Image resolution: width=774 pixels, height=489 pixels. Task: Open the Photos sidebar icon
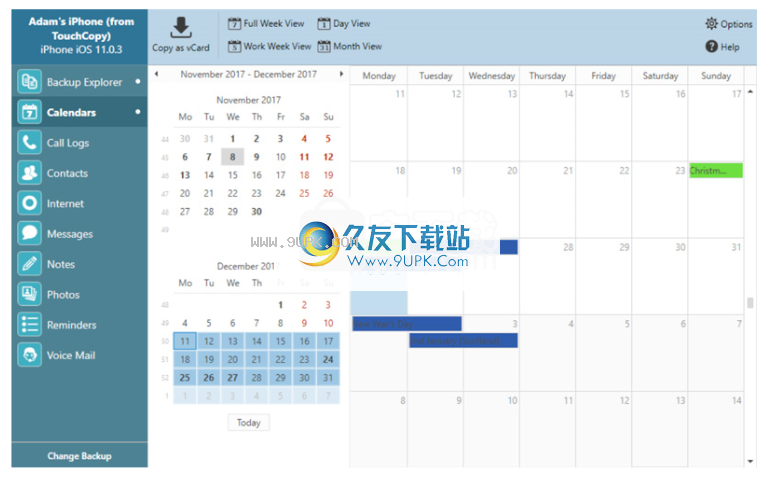point(30,294)
